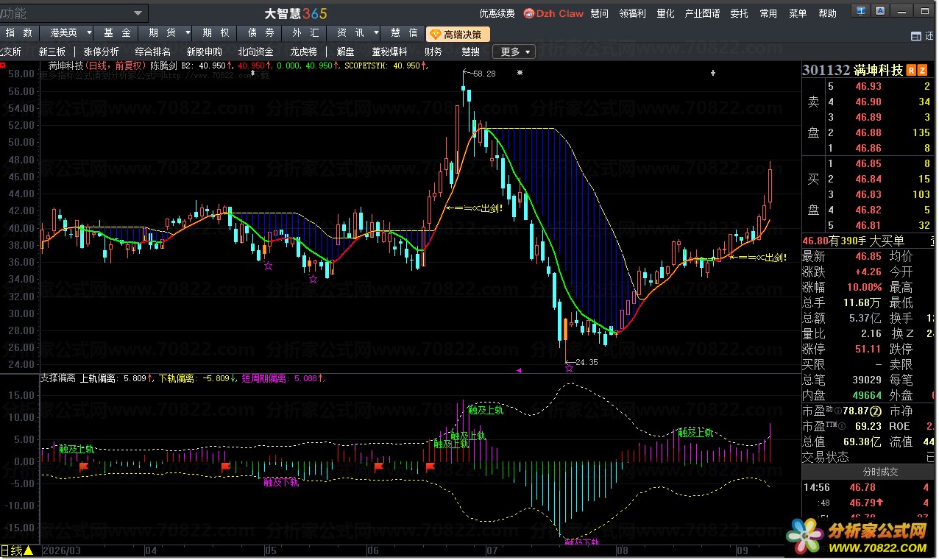939x560 pixels.
Task: Click the 优惠续费 link
Action: click(497, 13)
